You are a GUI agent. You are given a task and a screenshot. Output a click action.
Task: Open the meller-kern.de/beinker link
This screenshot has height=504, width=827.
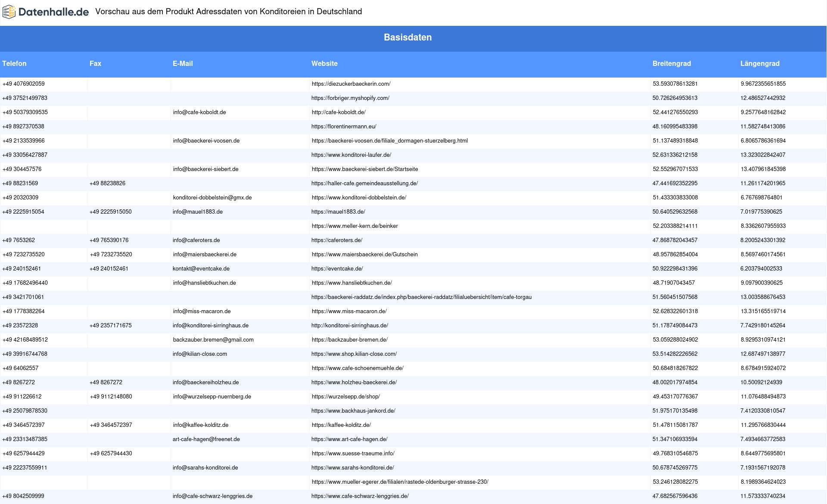355,226
